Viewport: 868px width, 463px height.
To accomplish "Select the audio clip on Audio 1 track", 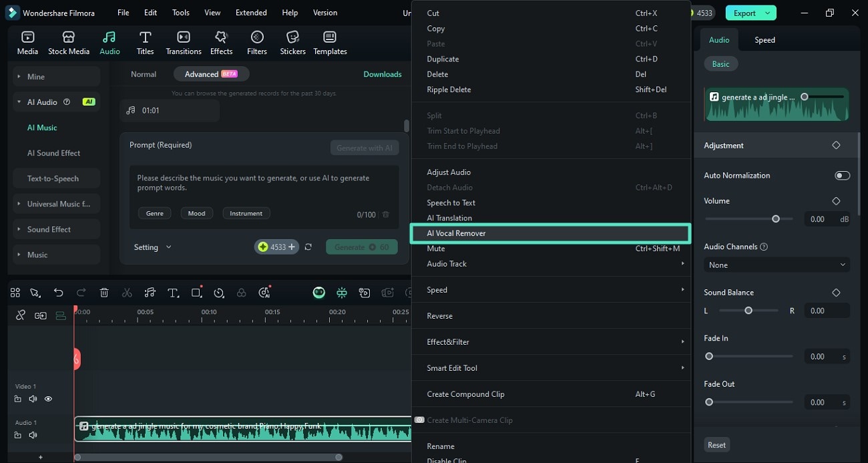I will pyautogui.click(x=242, y=430).
